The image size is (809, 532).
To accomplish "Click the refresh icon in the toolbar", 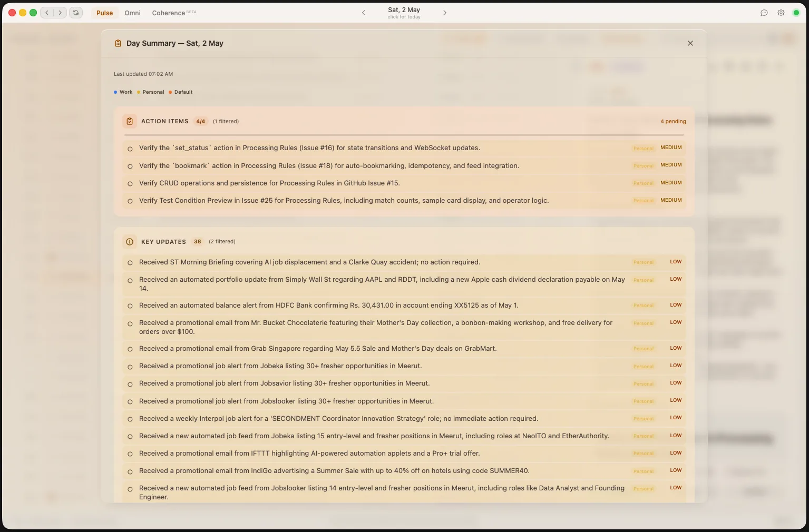I will 76,13.
